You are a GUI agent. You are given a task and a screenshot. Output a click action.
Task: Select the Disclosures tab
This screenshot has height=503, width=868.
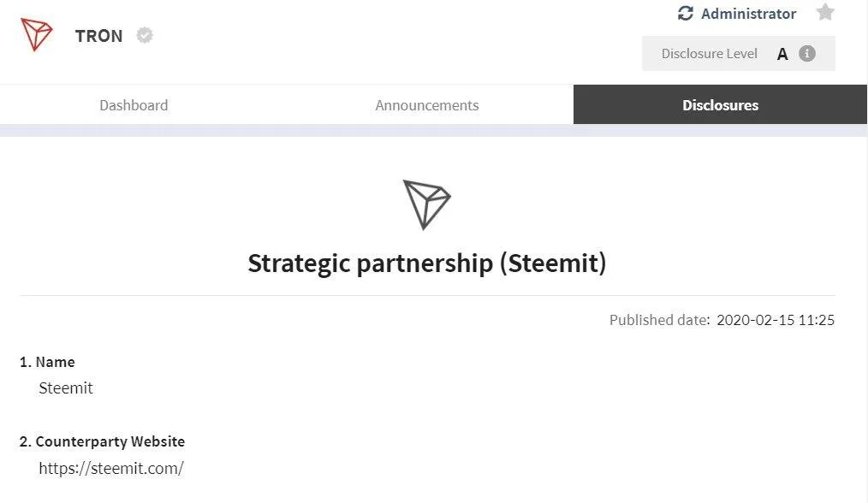coord(720,104)
